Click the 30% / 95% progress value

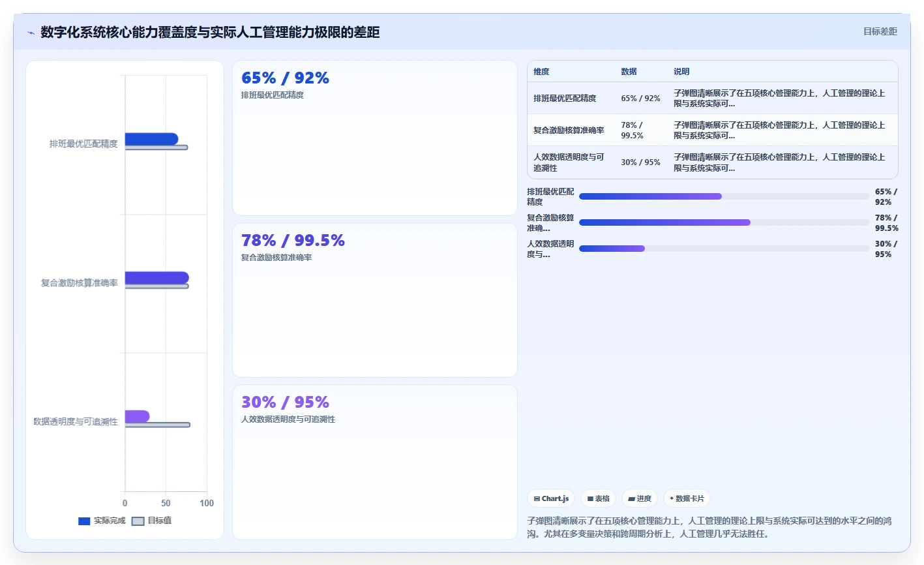point(886,249)
